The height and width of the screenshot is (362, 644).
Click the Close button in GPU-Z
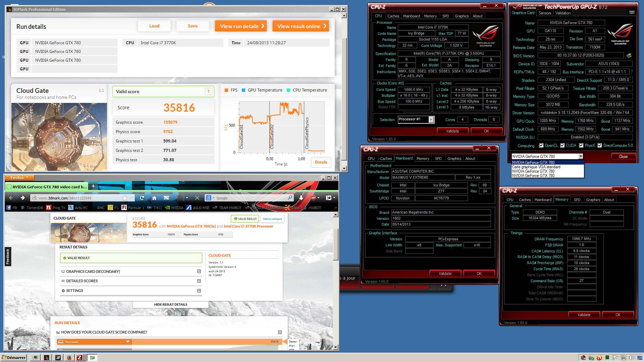(623, 157)
